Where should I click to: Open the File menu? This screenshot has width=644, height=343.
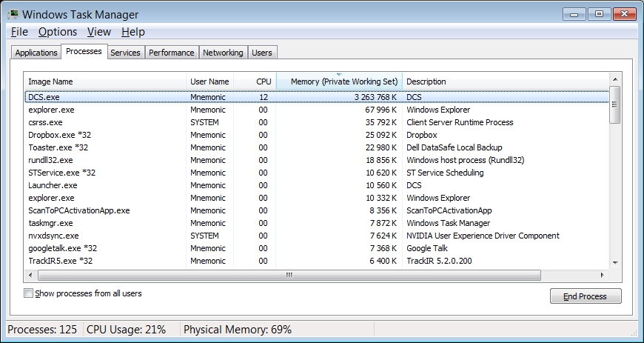19,32
